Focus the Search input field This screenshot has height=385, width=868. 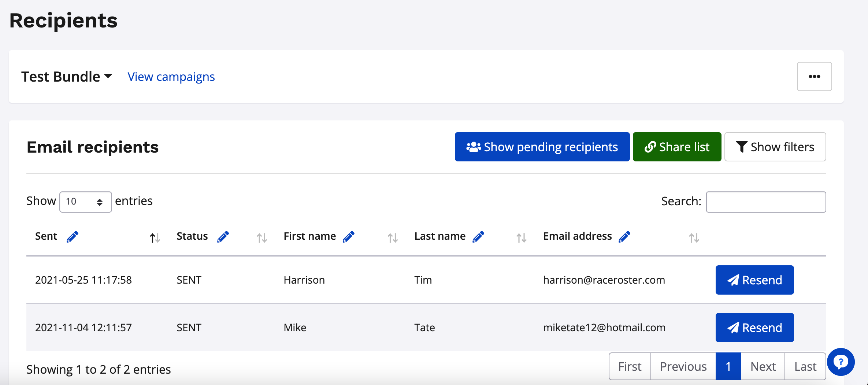click(x=766, y=202)
